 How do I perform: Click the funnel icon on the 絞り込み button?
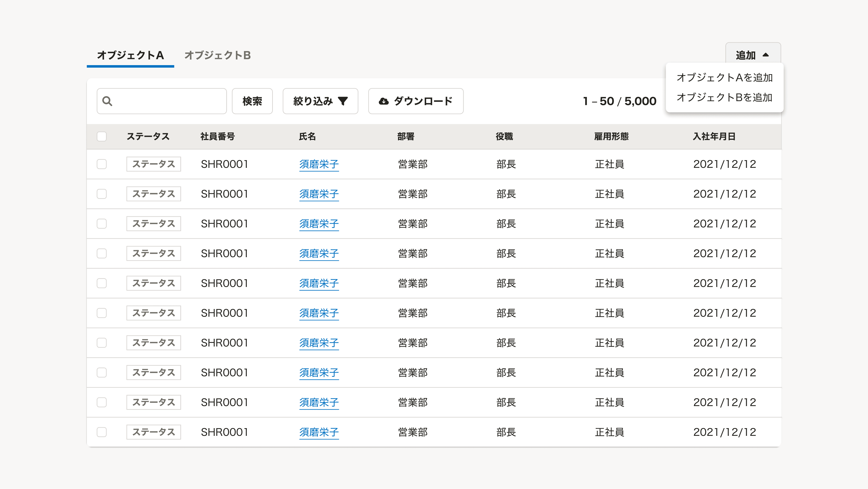pyautogui.click(x=343, y=101)
